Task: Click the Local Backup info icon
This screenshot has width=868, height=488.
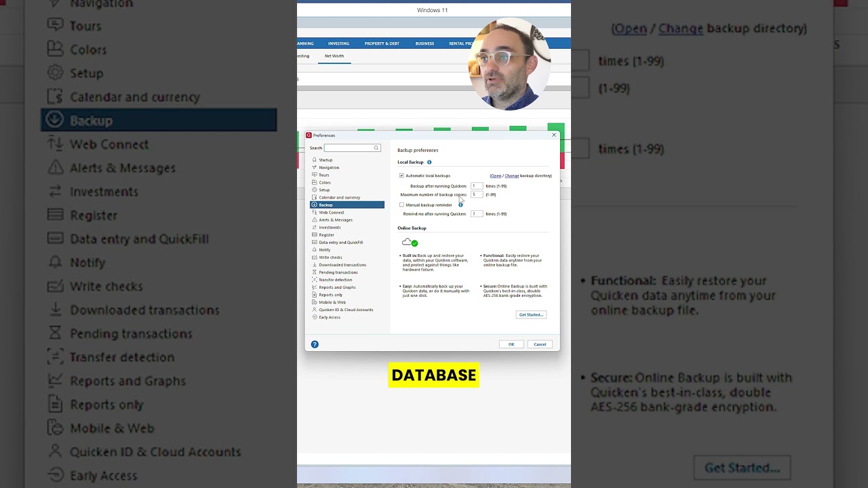Action: [429, 162]
